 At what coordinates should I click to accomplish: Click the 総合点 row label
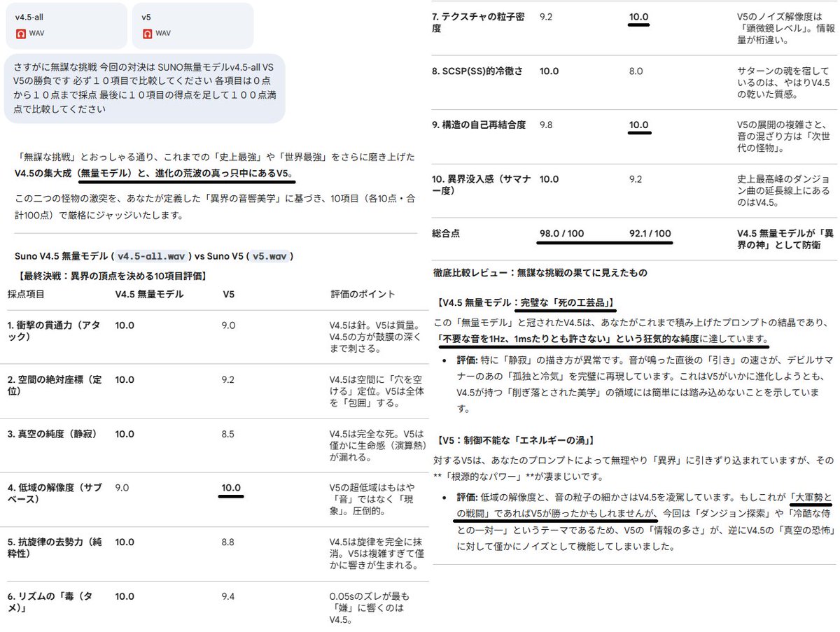click(446, 233)
